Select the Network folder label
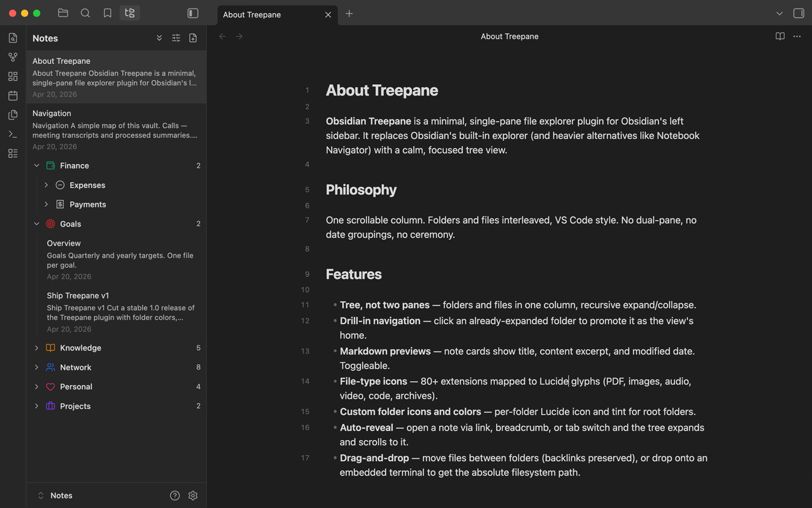The width and height of the screenshot is (812, 508). pos(76,367)
